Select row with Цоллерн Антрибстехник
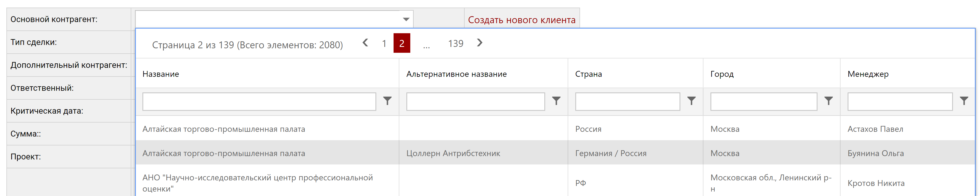Screen dimensions: 980x196 coord(453,153)
